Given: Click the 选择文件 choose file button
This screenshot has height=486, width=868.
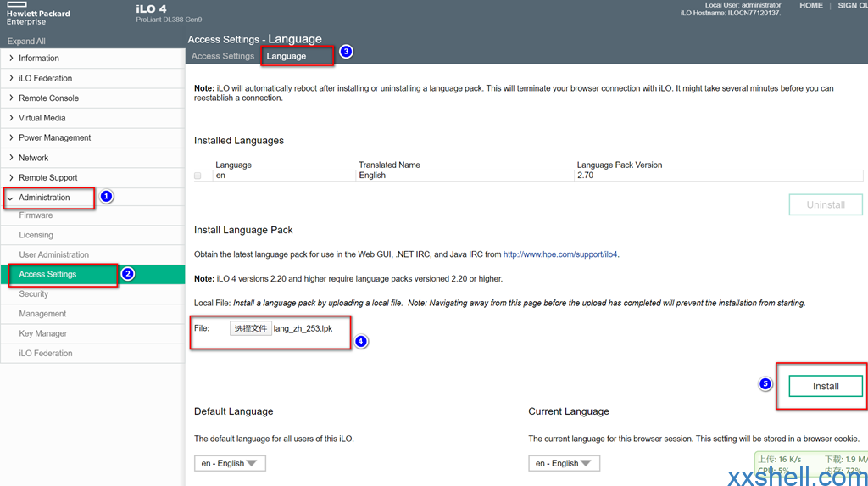Looking at the screenshot, I should click(x=250, y=328).
